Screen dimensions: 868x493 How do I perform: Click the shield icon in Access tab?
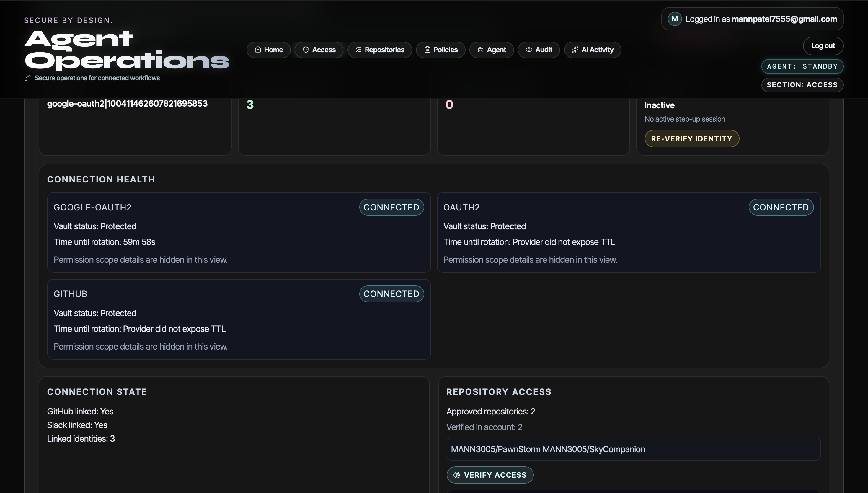click(306, 50)
